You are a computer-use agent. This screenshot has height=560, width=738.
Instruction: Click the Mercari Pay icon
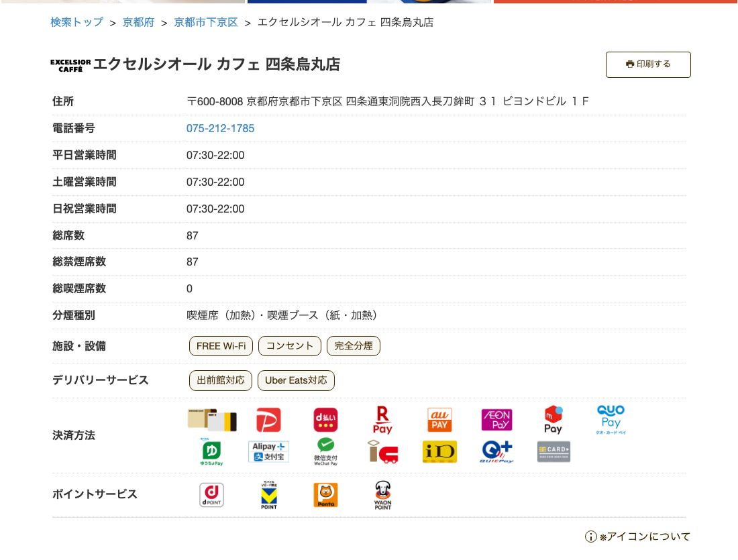pos(553,420)
